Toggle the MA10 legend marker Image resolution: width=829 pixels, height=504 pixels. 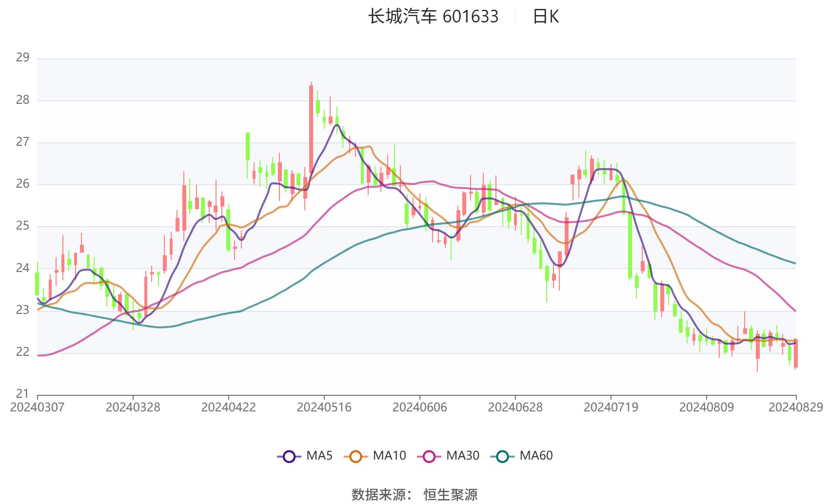click(x=355, y=456)
